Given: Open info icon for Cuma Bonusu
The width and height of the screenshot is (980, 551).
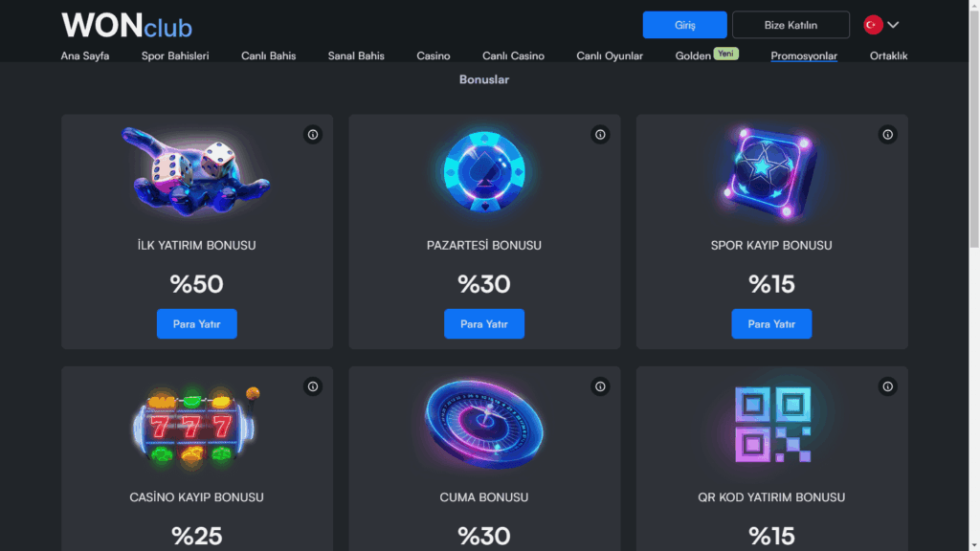Looking at the screenshot, I should [x=600, y=386].
